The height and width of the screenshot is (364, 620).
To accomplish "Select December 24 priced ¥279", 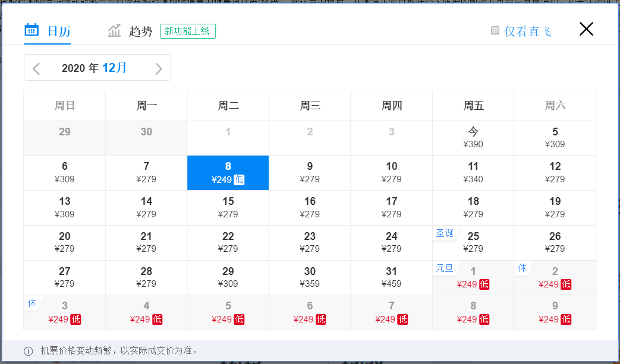I will pyautogui.click(x=392, y=242).
